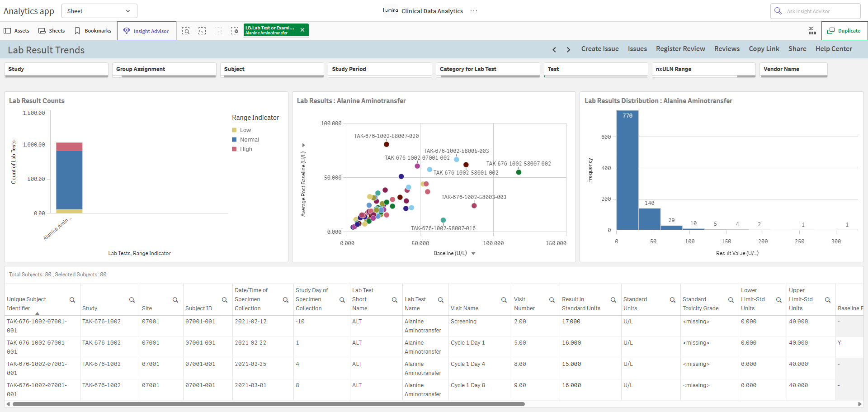This screenshot has width=868, height=412.
Task: Click the Create Issue link
Action: [x=600, y=49]
